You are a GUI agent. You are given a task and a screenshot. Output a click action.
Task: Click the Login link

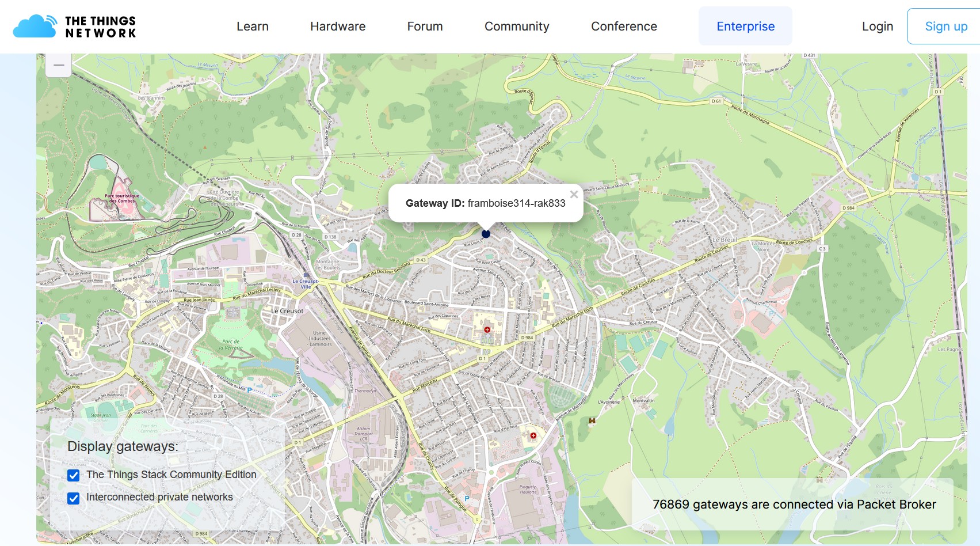coord(878,26)
